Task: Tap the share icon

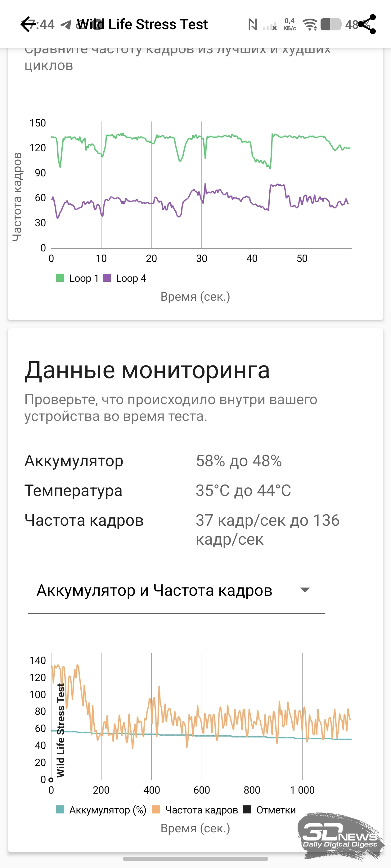Action: [x=367, y=24]
